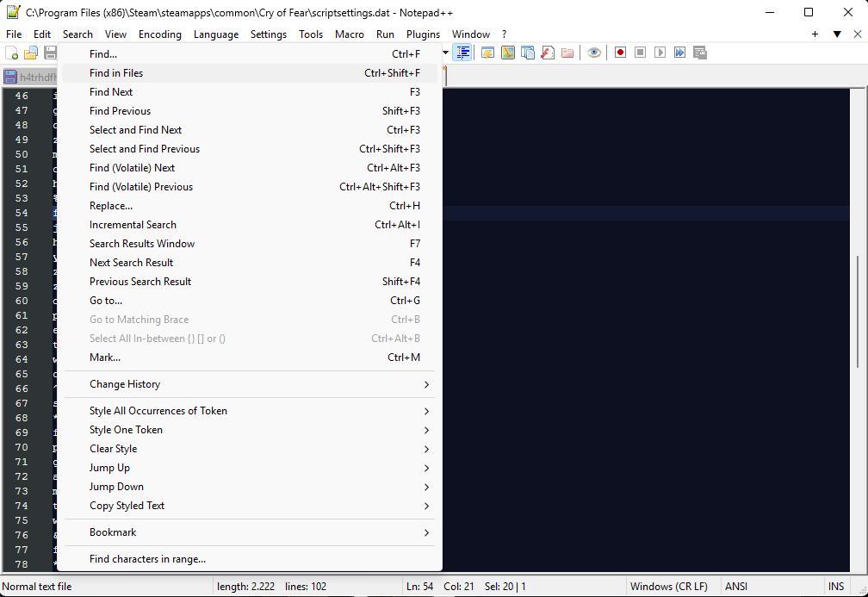Choose Go to... from the menu
The width and height of the screenshot is (868, 597).
250,301
